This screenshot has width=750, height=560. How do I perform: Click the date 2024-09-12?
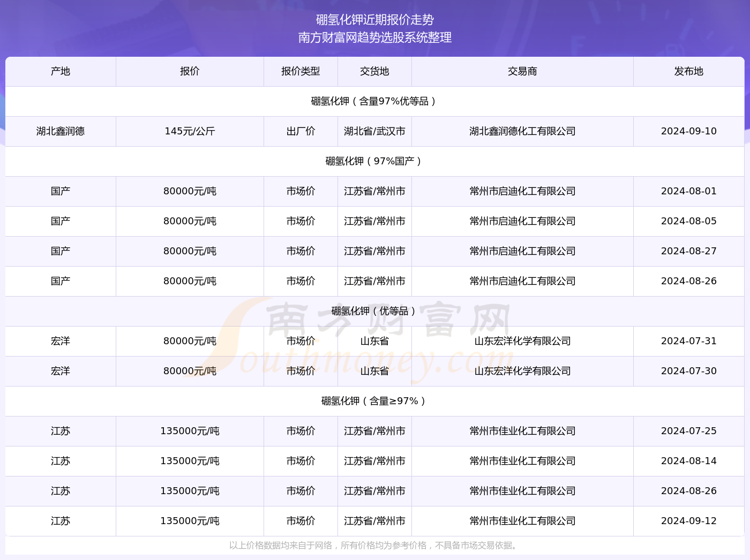[x=689, y=521]
